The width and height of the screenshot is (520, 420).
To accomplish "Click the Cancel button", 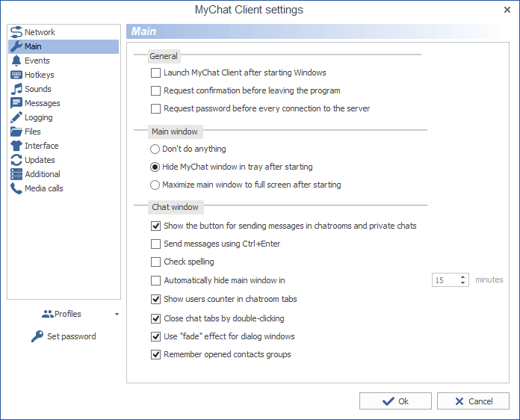I will (473, 401).
